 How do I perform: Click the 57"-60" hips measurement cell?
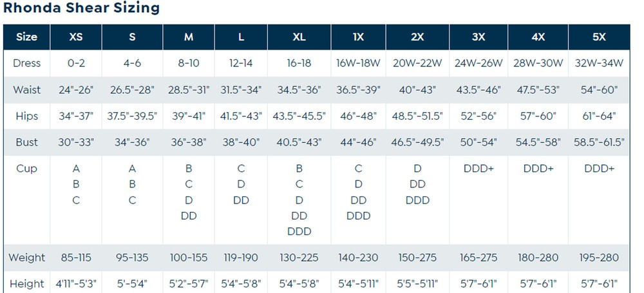click(x=538, y=116)
